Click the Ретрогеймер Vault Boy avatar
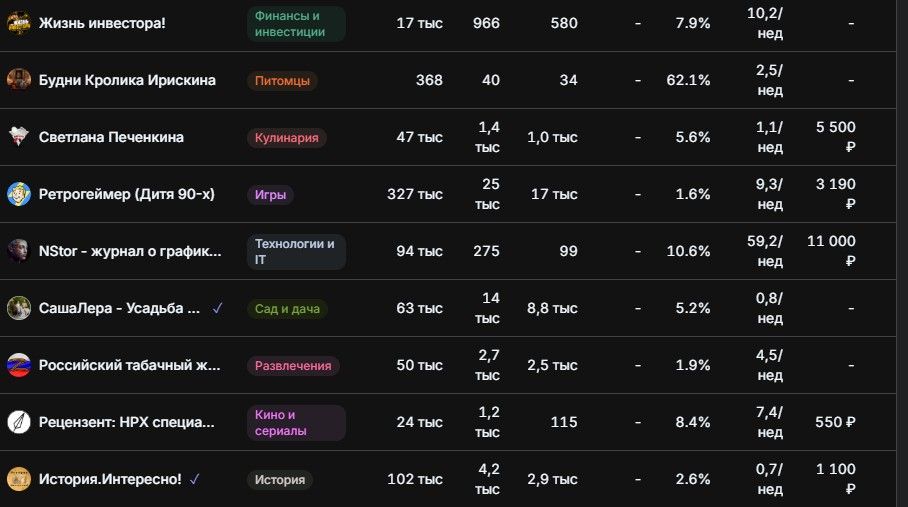Viewport: 908px width, 507px height. (19, 194)
